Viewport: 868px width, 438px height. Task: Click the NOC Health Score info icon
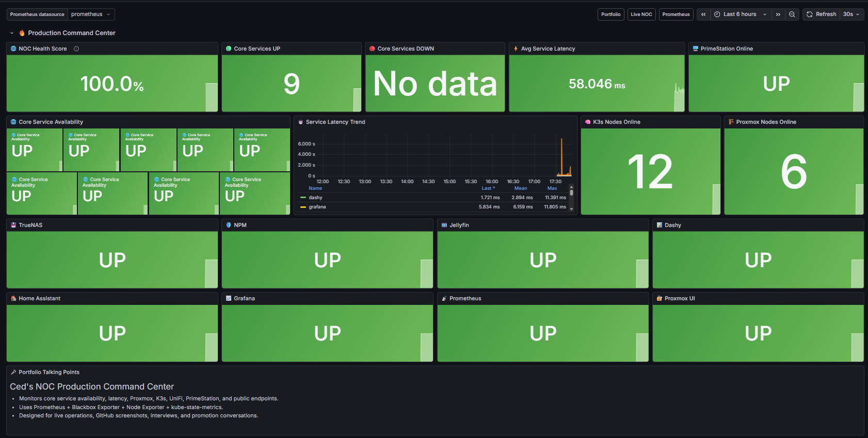tap(76, 48)
